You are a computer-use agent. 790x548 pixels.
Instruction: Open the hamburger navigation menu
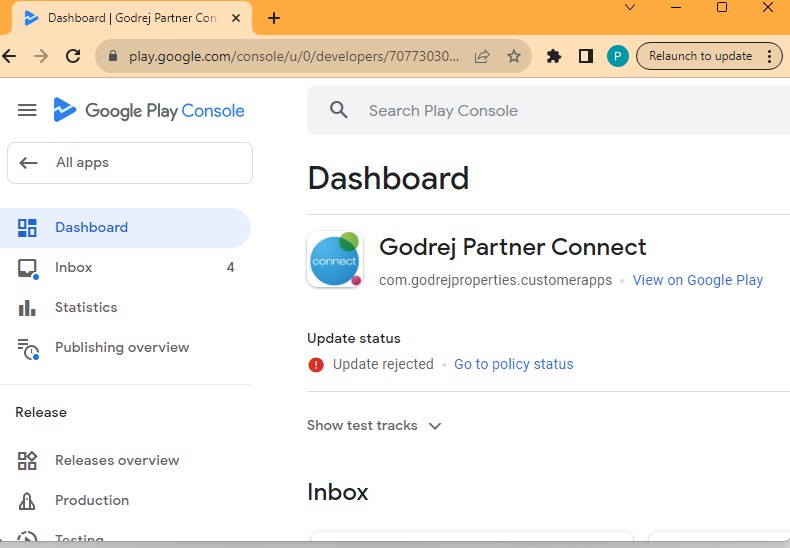click(x=27, y=111)
